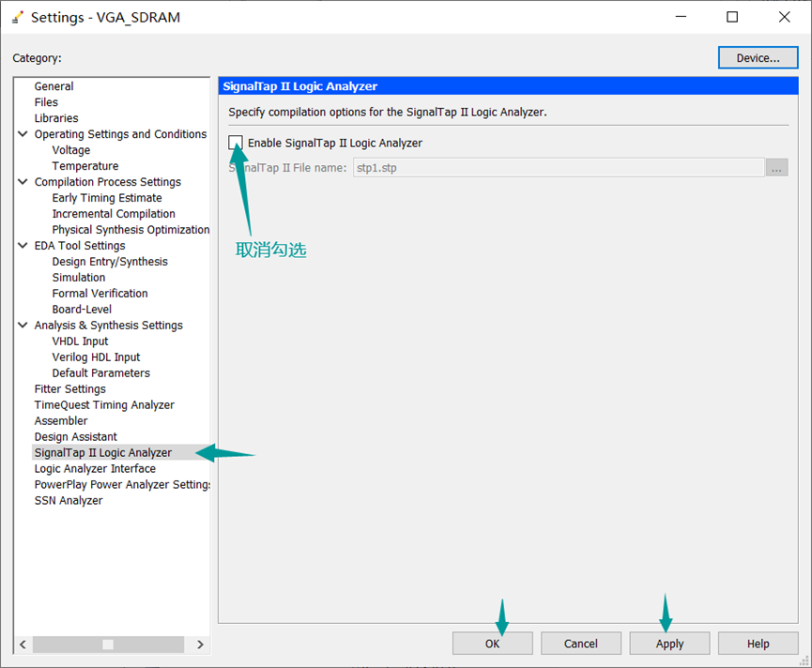Open the Fitter Settings page
Image resolution: width=812 pixels, height=668 pixels.
[69, 388]
